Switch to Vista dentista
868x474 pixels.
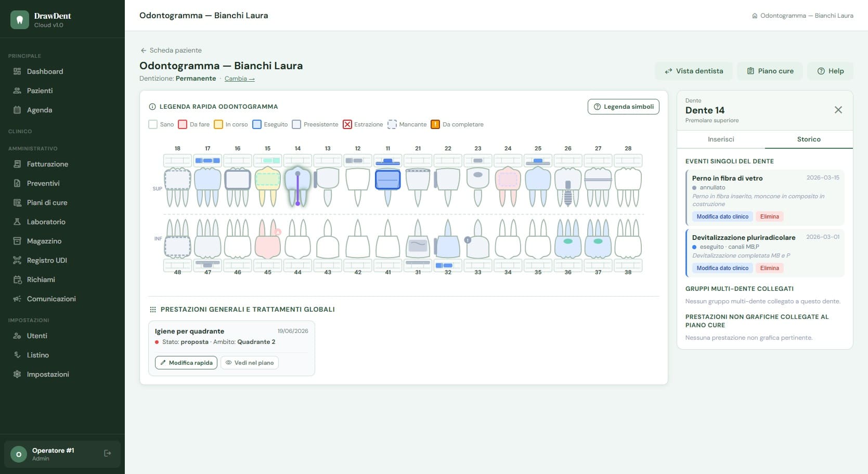coord(694,71)
